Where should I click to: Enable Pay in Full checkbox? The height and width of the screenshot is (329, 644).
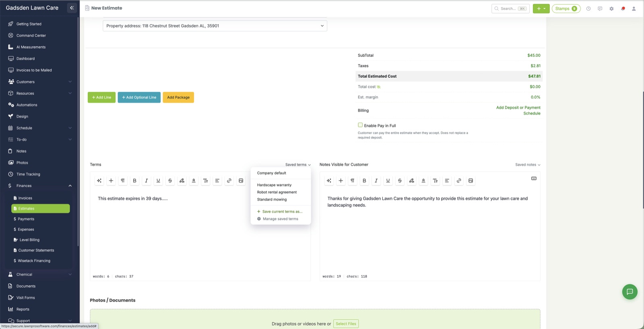[x=360, y=125]
